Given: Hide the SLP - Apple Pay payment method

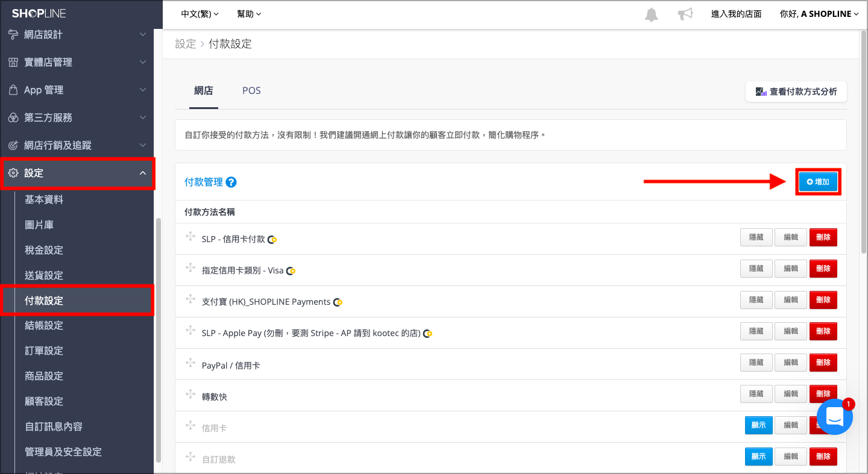Looking at the screenshot, I should point(756,331).
